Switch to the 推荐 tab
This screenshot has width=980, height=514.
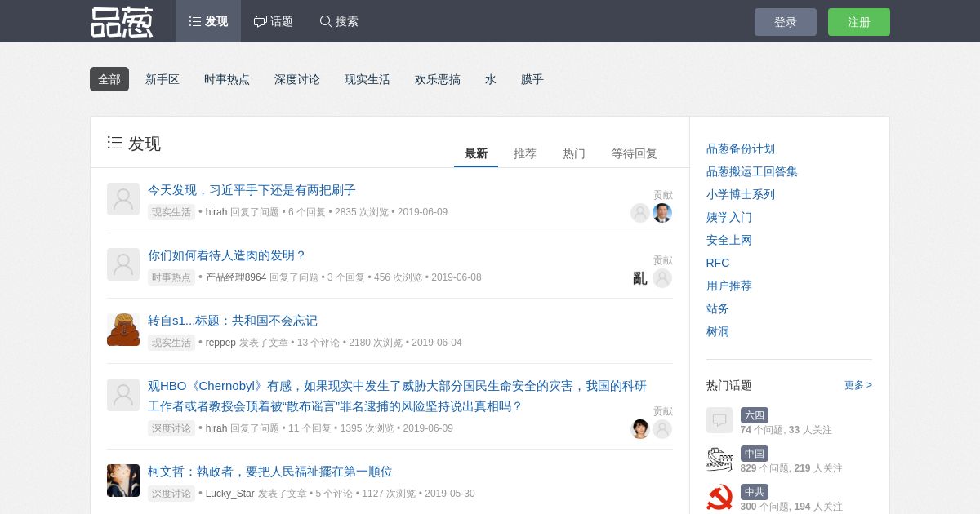pos(525,153)
